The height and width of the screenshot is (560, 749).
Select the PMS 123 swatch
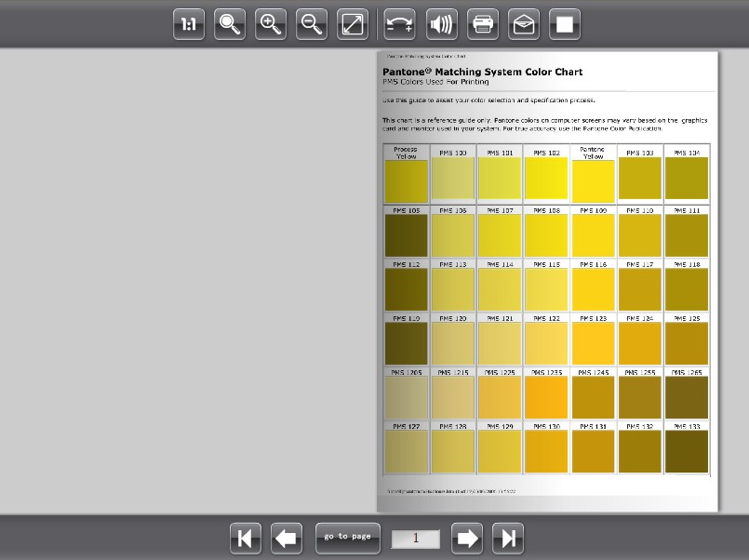[x=594, y=343]
